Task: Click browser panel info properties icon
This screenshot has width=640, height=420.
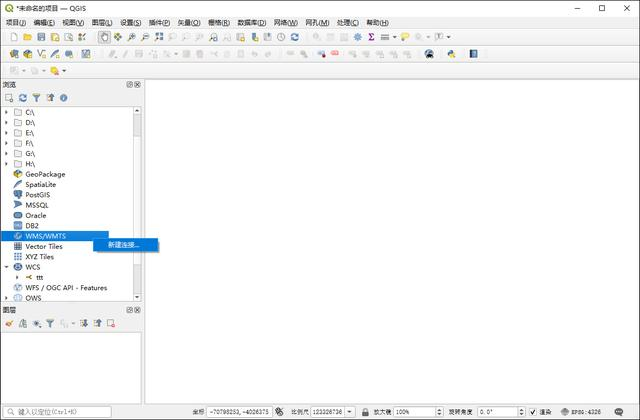Action: pyautogui.click(x=64, y=98)
